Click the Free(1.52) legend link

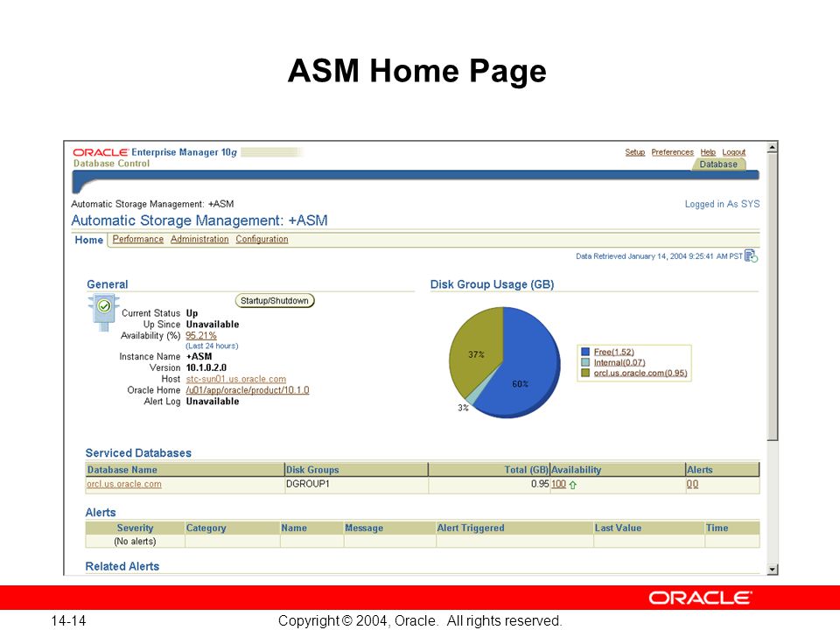(x=614, y=352)
